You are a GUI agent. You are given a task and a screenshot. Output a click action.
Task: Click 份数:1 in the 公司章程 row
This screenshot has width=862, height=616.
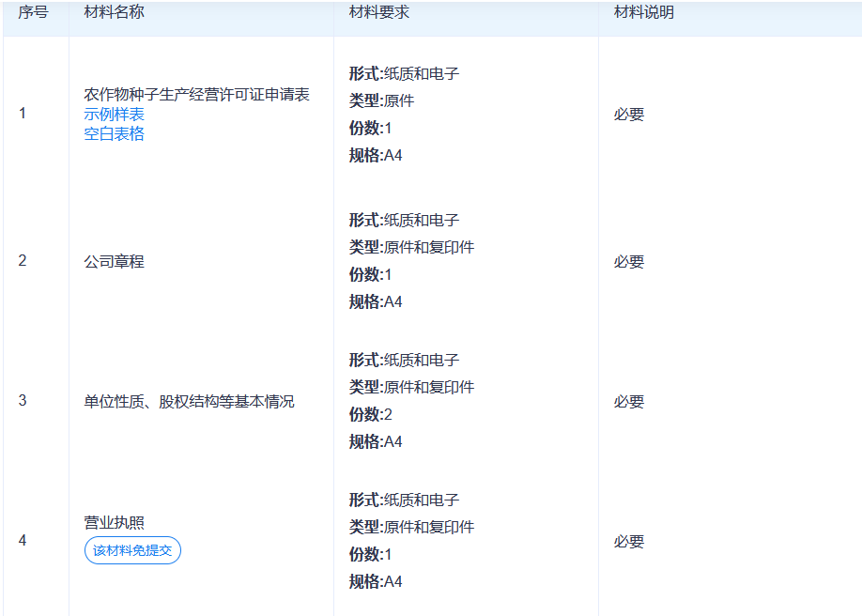click(x=371, y=274)
